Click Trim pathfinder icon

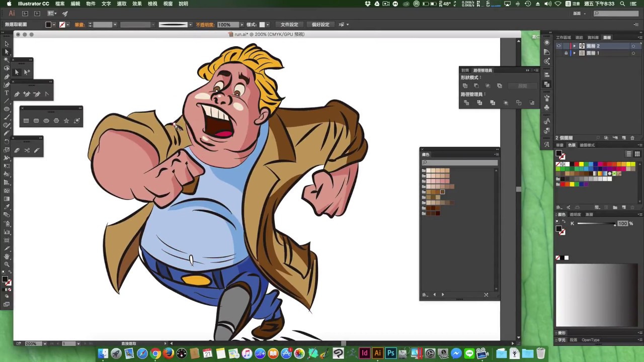click(479, 103)
